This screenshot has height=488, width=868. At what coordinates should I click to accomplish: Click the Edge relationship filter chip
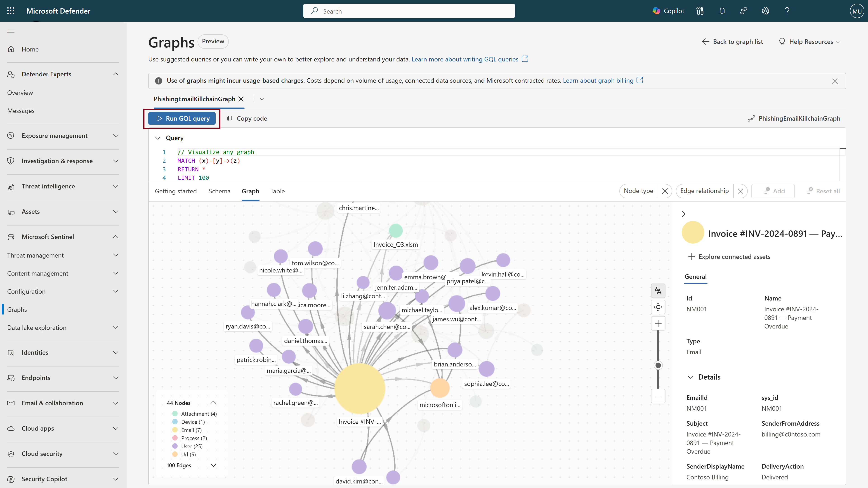click(704, 191)
